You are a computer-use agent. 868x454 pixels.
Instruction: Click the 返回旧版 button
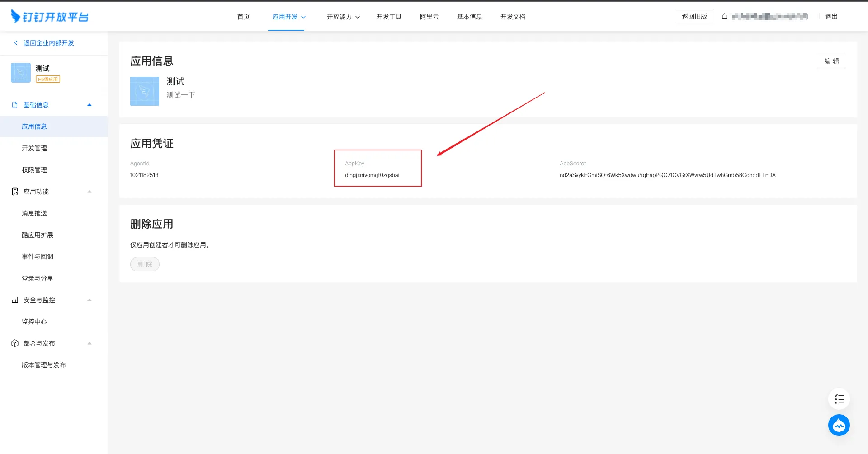(x=694, y=16)
